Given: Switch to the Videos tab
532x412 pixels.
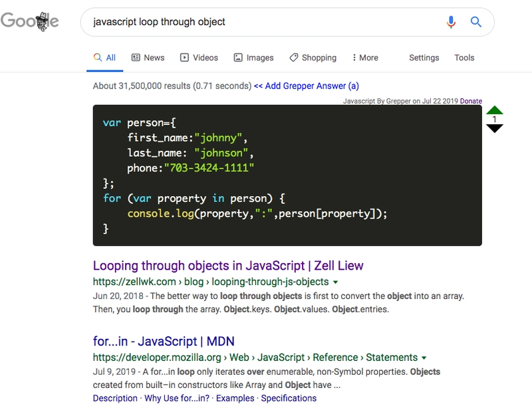Looking at the screenshot, I should tap(199, 58).
